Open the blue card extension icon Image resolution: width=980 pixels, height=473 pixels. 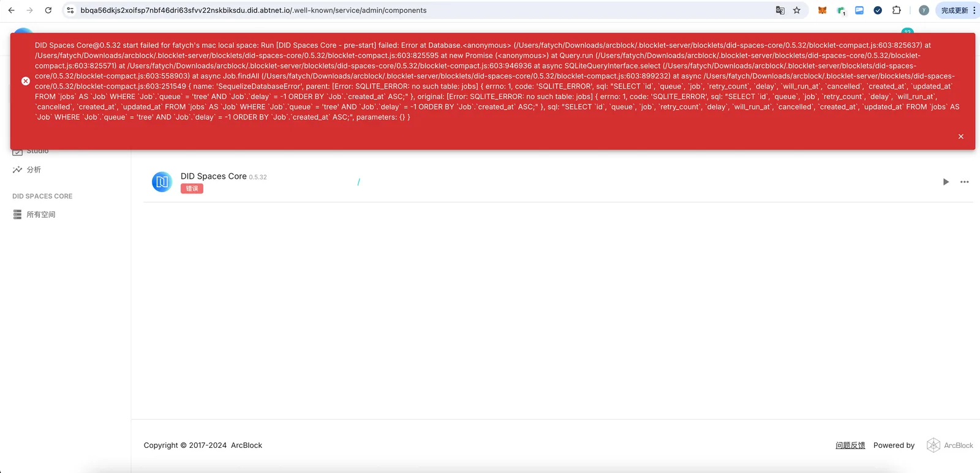(x=859, y=10)
